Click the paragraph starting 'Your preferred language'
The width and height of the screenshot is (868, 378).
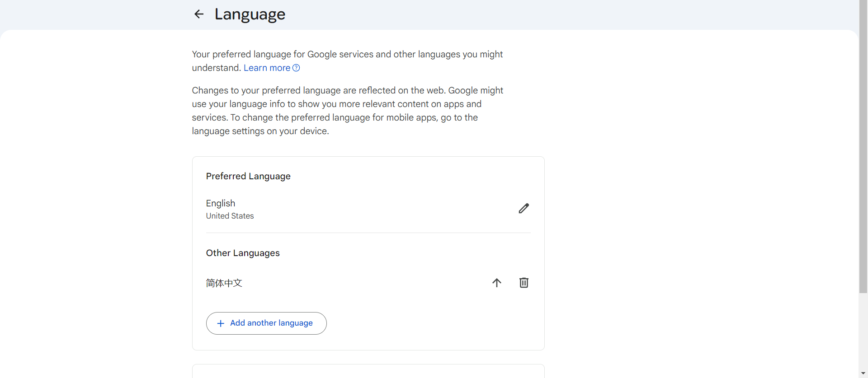(x=347, y=55)
